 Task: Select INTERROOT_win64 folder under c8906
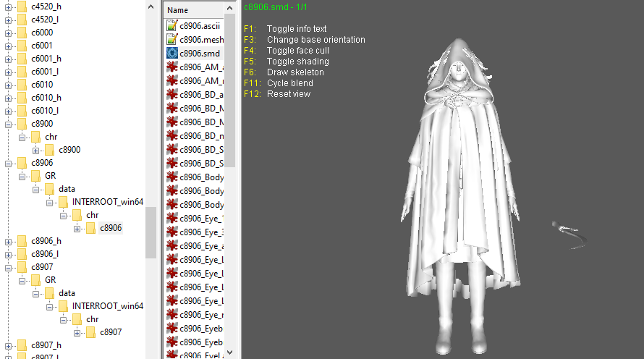pos(108,202)
